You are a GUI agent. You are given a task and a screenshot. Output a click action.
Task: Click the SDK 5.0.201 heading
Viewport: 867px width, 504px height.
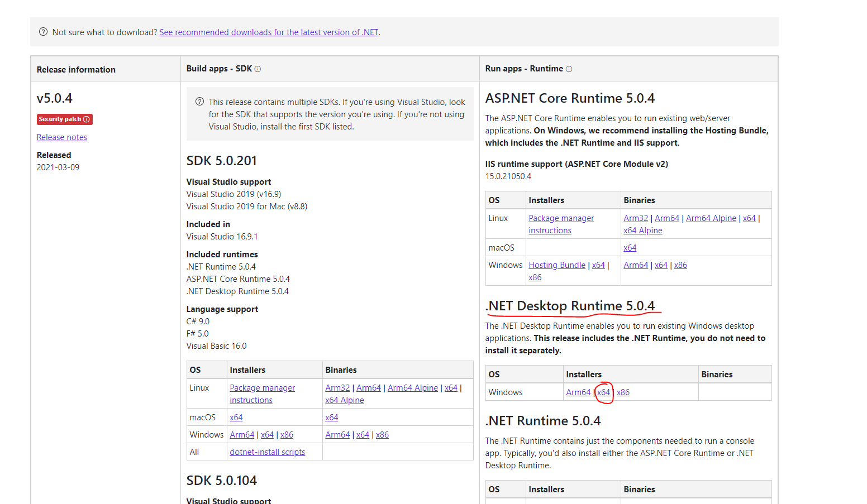(x=222, y=161)
